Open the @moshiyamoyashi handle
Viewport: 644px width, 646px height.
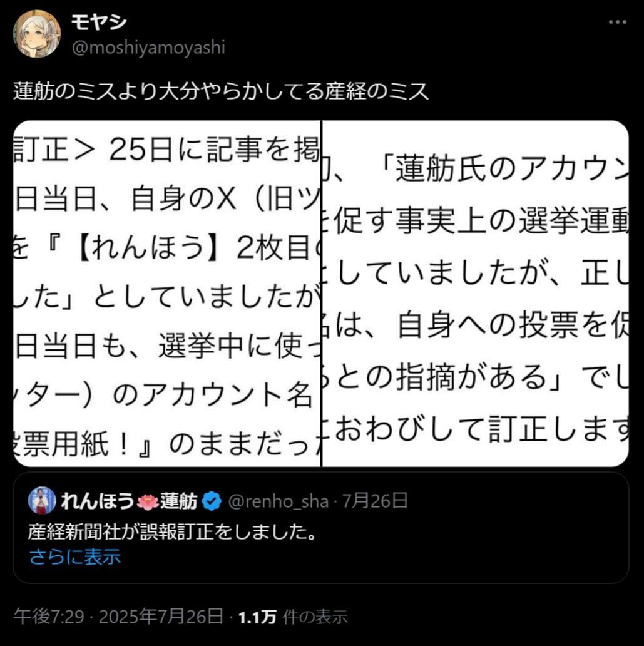pyautogui.click(x=148, y=48)
